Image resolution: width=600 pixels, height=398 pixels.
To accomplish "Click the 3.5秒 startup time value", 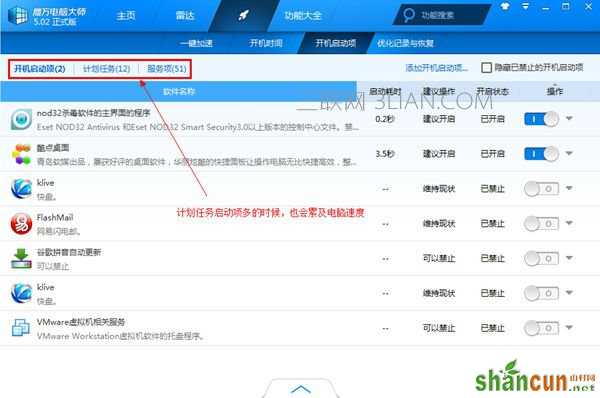I will (385, 154).
